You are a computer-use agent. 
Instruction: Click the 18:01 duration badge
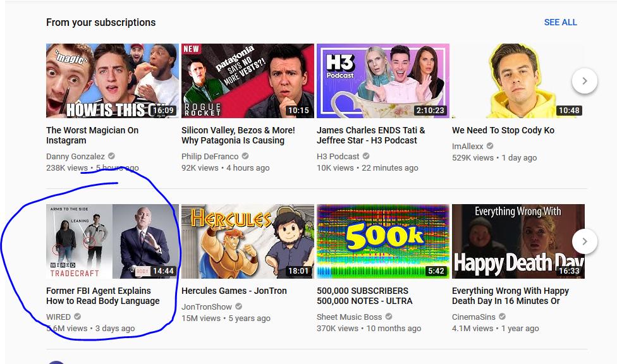point(298,270)
